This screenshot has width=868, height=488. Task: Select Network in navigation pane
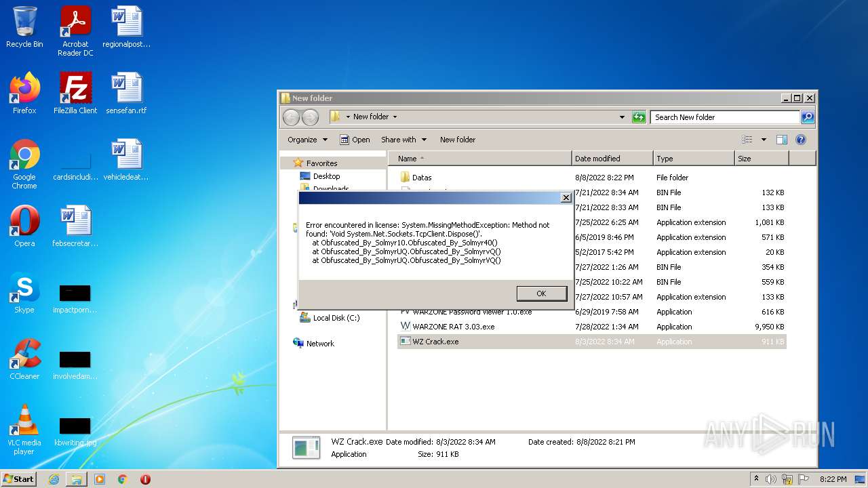[x=319, y=344]
